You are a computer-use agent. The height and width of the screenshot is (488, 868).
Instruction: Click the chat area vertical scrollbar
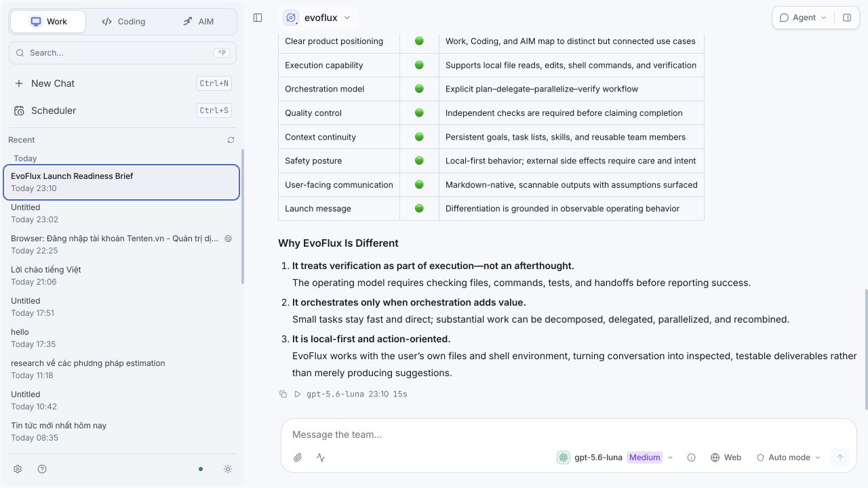pyautogui.click(x=865, y=349)
